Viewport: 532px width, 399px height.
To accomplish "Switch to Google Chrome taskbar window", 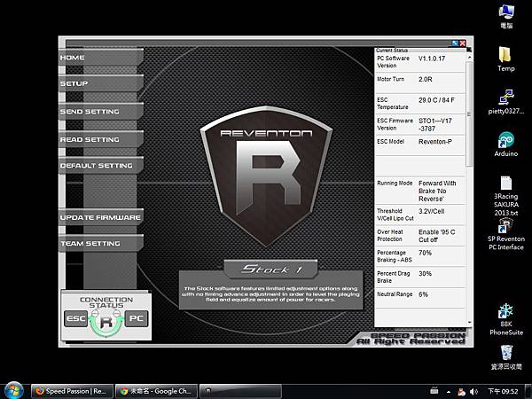I will coord(156,391).
